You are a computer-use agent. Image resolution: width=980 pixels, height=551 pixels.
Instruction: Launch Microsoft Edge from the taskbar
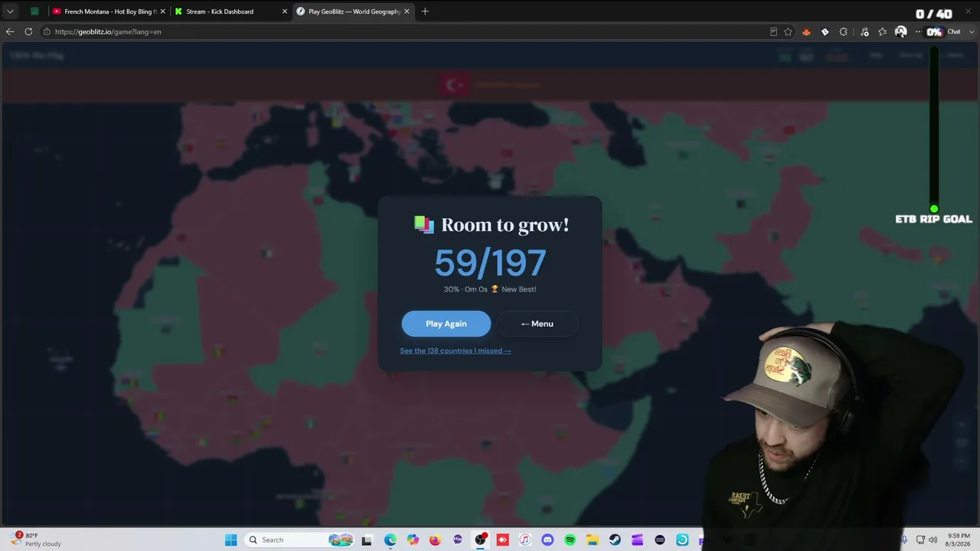390,540
